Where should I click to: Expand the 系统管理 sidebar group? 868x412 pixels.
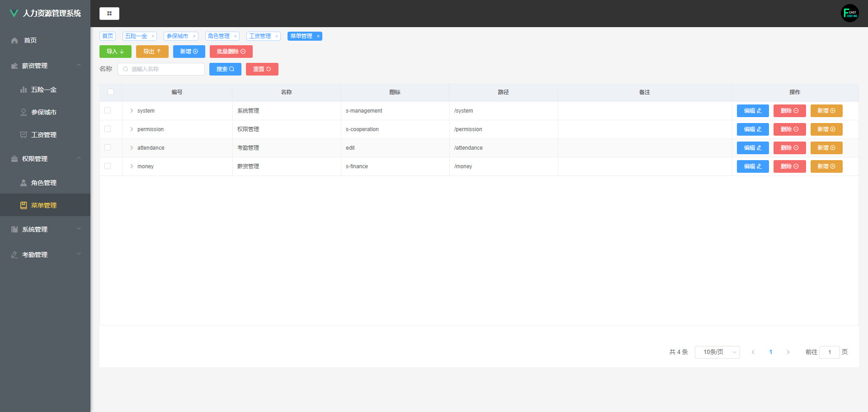[x=45, y=229]
